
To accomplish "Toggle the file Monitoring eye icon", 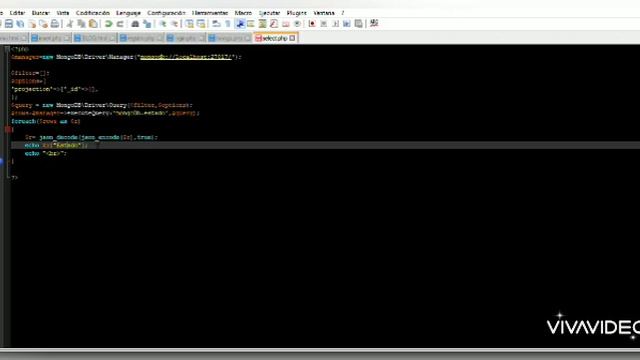I will point(297,24).
